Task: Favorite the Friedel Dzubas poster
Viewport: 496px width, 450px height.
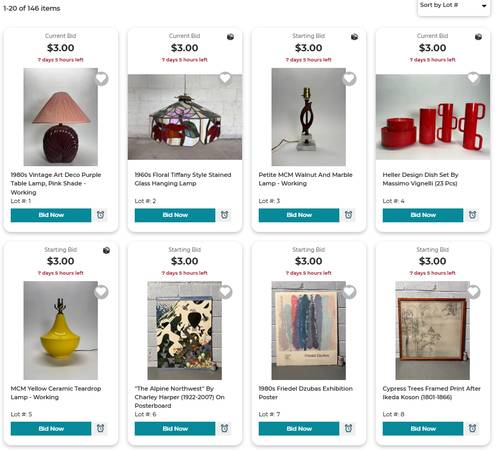Action: pyautogui.click(x=349, y=292)
